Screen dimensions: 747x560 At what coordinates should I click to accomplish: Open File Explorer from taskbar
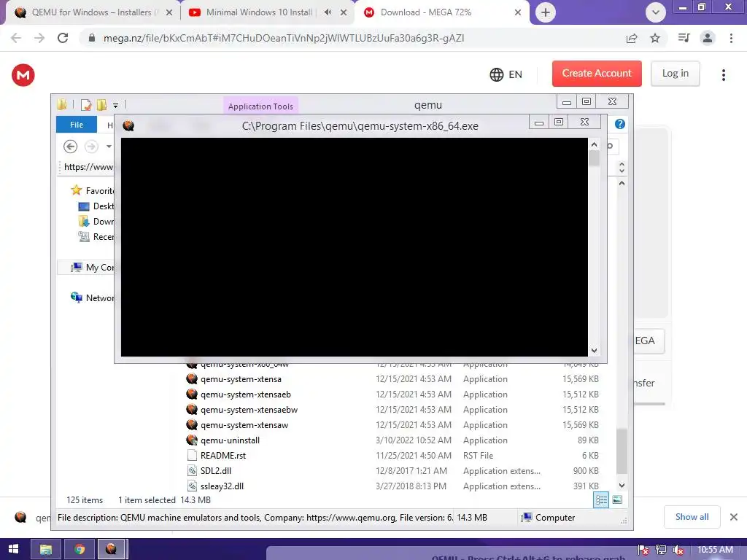[x=46, y=549]
